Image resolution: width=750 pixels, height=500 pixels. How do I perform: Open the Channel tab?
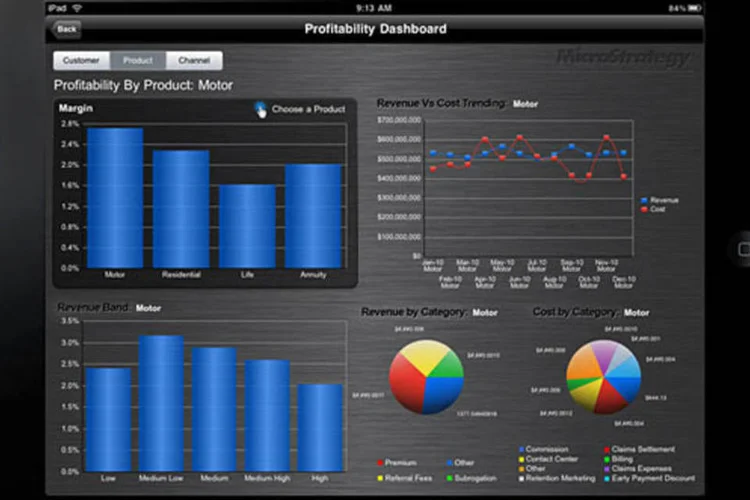[194, 61]
